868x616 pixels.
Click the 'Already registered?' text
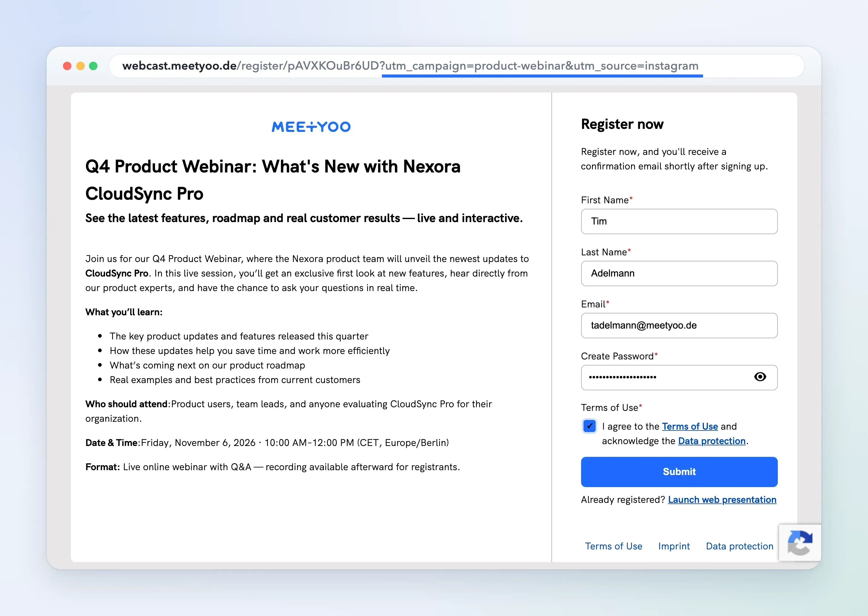click(623, 500)
